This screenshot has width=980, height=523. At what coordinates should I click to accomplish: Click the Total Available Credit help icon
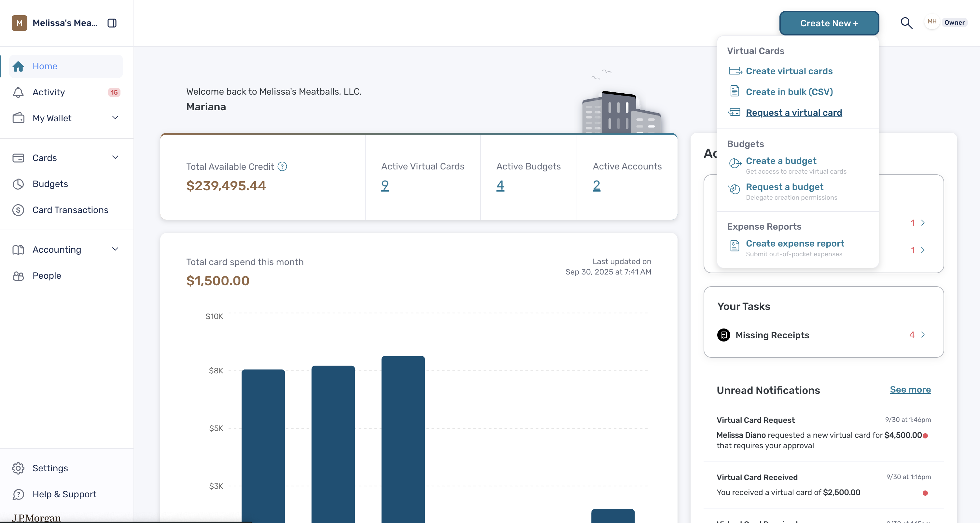click(x=282, y=167)
